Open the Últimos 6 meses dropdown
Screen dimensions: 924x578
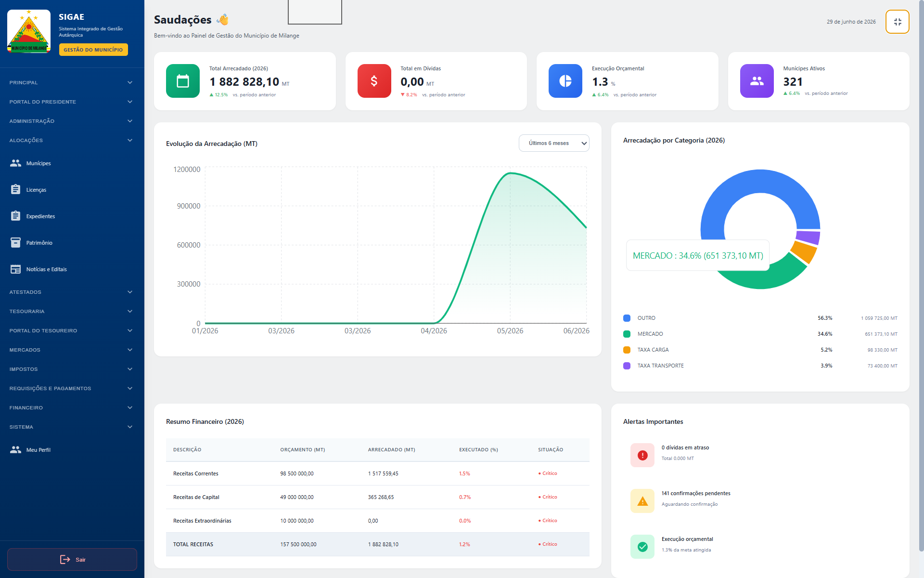(x=554, y=143)
